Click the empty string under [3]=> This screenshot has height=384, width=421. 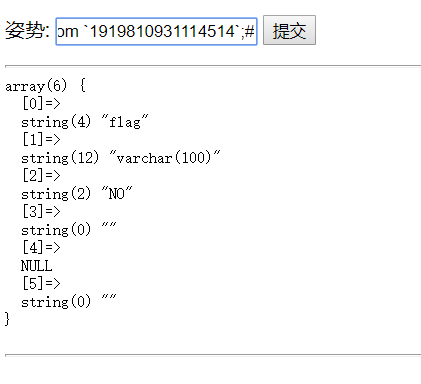[x=109, y=230]
